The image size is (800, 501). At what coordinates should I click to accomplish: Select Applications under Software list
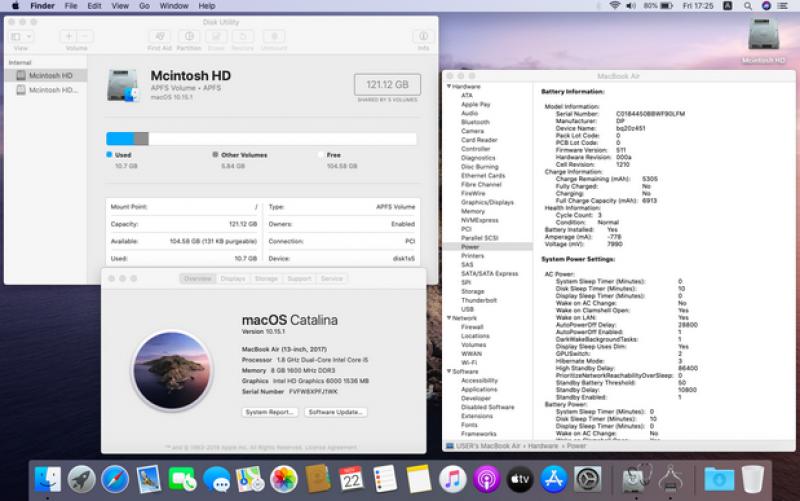tap(479, 389)
